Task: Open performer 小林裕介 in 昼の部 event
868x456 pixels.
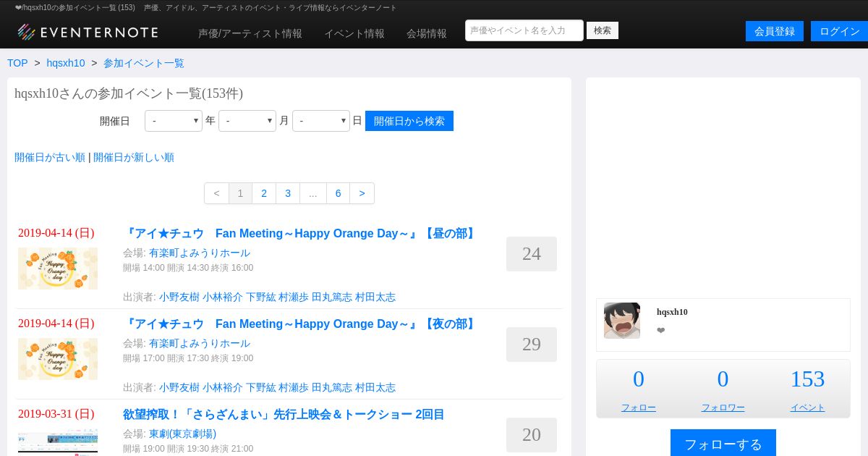Action: pyautogui.click(x=223, y=297)
